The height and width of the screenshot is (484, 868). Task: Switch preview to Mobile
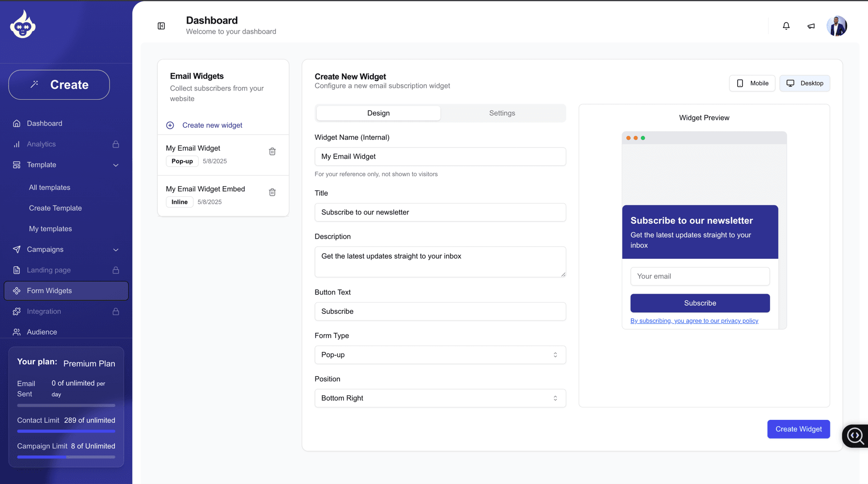(x=752, y=83)
